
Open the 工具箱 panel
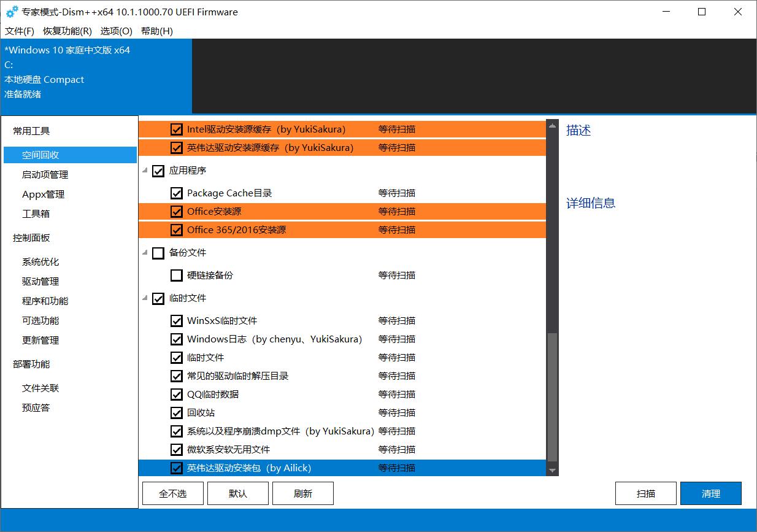coord(36,214)
